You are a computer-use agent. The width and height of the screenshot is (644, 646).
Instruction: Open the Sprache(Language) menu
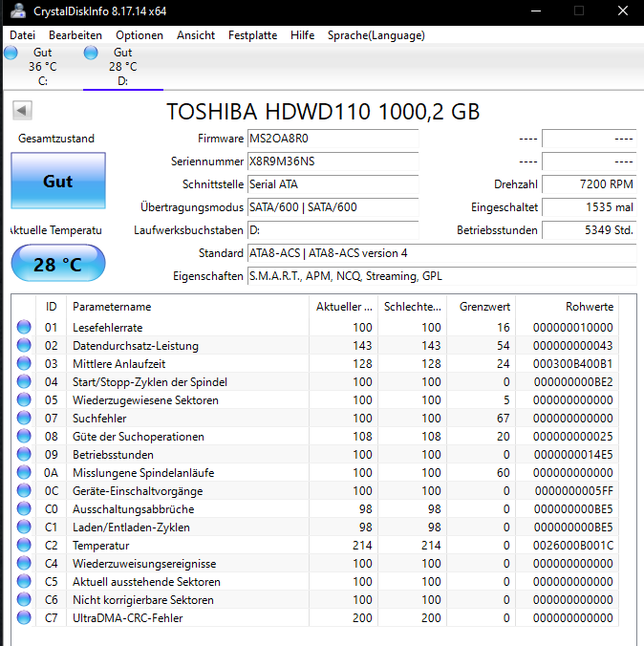pos(376,35)
